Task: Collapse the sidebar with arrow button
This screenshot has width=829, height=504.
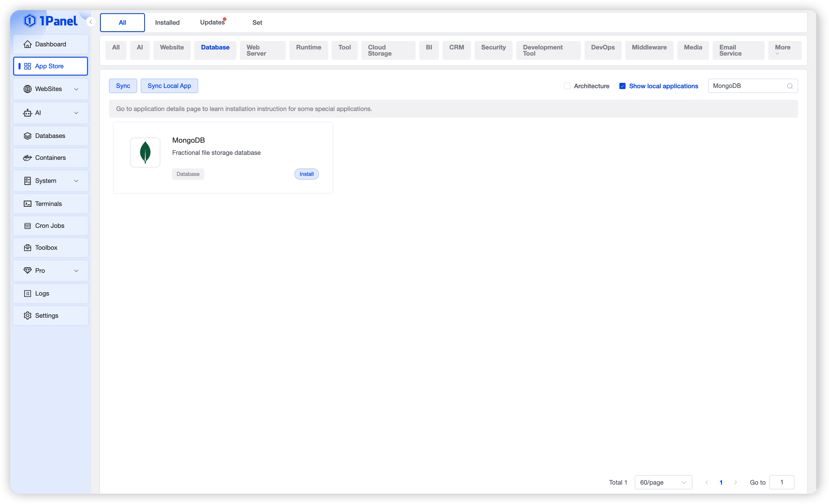Action: point(90,22)
